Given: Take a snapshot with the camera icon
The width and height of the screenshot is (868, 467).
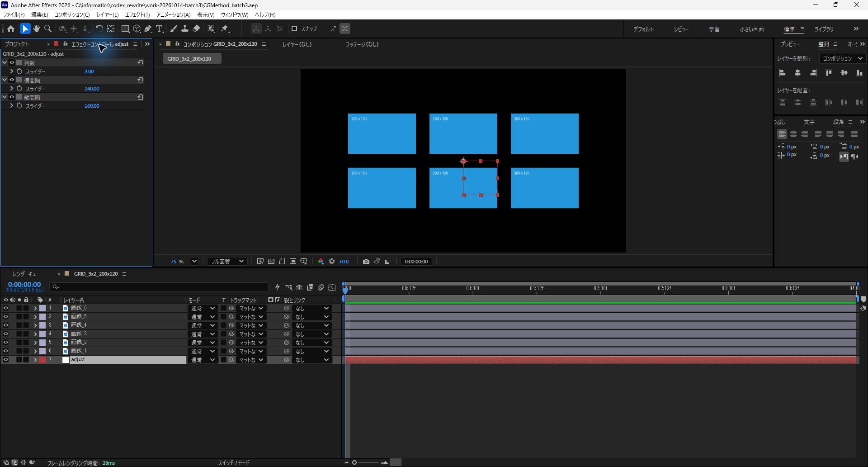Looking at the screenshot, I should (x=366, y=262).
